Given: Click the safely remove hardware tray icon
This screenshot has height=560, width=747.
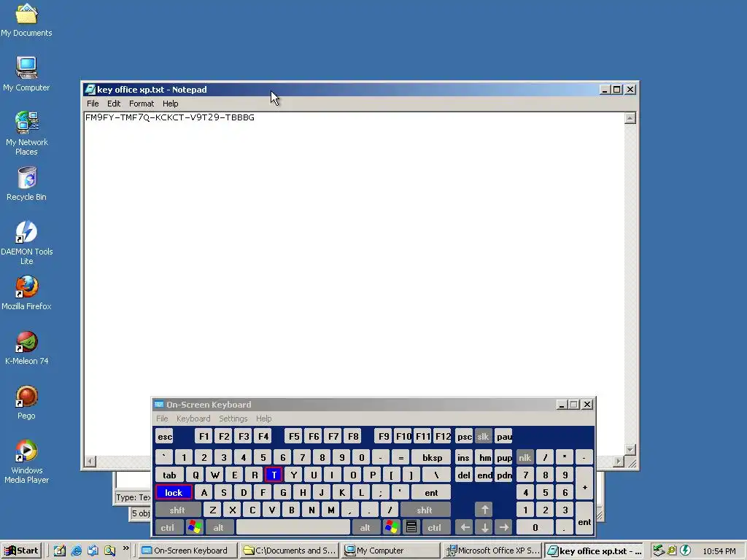Looking at the screenshot, I should [x=659, y=551].
